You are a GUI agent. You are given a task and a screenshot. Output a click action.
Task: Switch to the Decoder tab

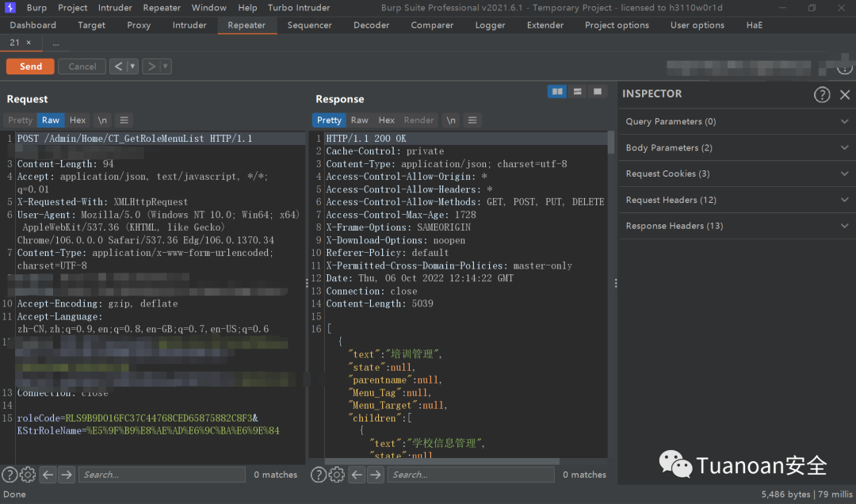371,25
